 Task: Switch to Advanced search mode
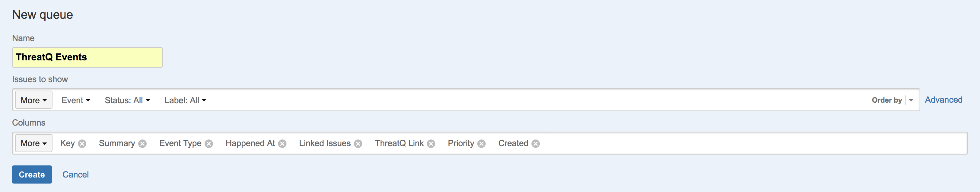(x=943, y=100)
